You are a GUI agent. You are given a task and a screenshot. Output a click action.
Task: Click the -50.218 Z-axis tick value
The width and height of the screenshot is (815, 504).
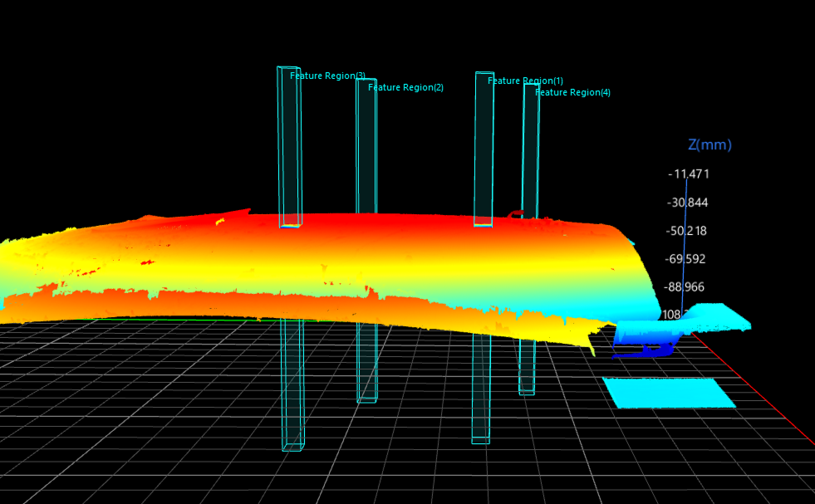pyautogui.click(x=689, y=231)
